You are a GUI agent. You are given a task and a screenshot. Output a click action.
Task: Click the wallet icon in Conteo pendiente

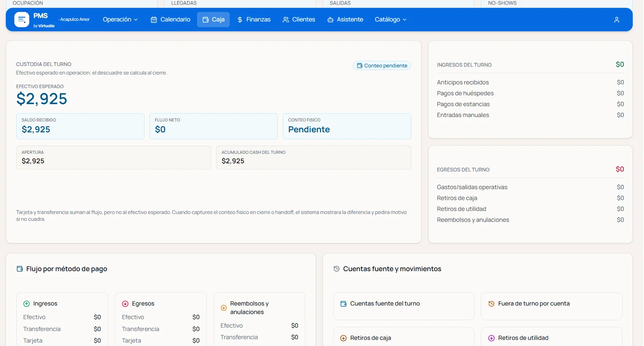tap(359, 66)
